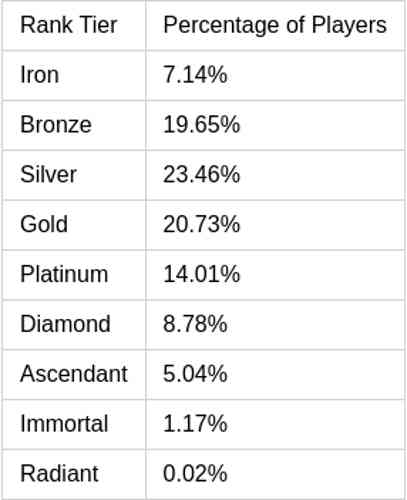Select the 8.78% percentage cell
This screenshot has height=500, width=407.
tap(275, 324)
